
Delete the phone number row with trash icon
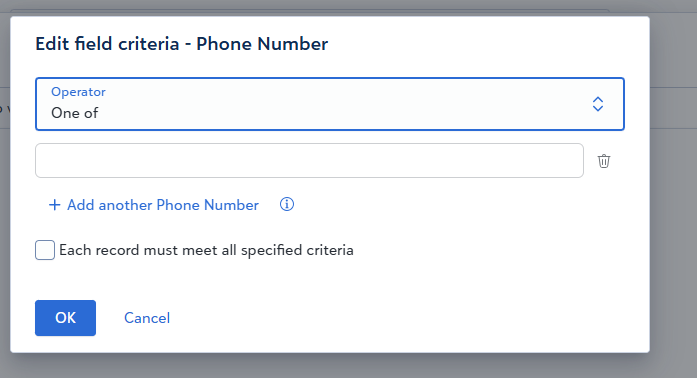pos(604,161)
